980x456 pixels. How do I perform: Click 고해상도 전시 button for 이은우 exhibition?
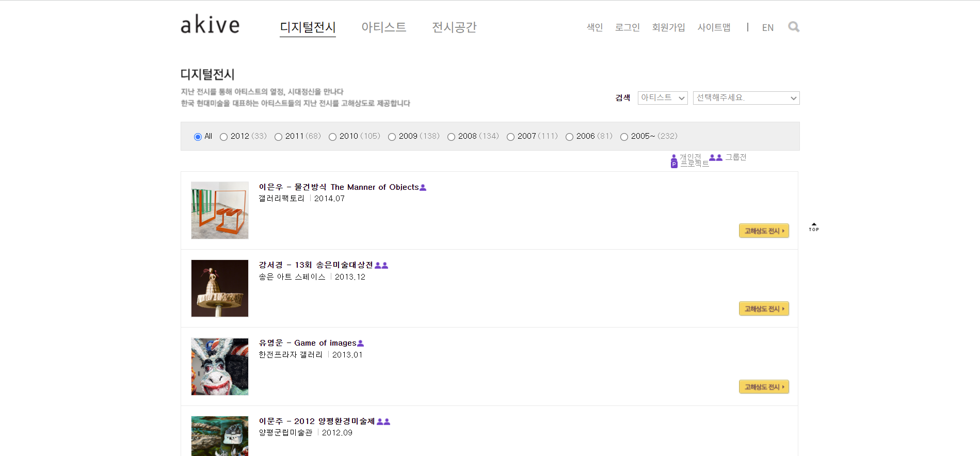pyautogui.click(x=764, y=231)
